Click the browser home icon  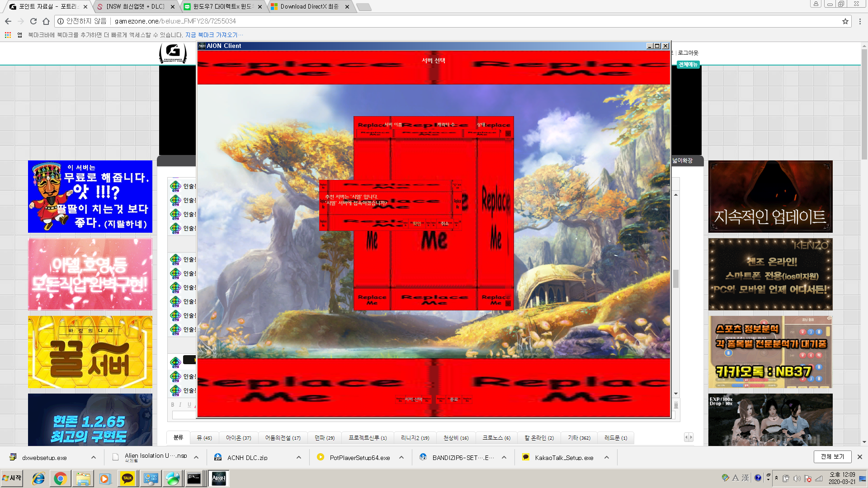(46, 21)
